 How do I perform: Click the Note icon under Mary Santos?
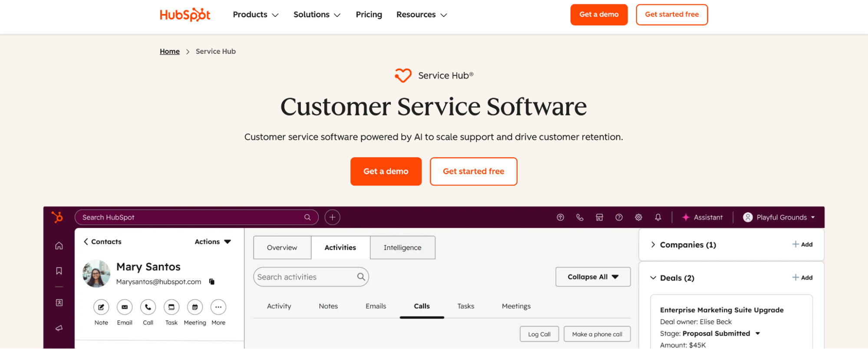(x=101, y=307)
